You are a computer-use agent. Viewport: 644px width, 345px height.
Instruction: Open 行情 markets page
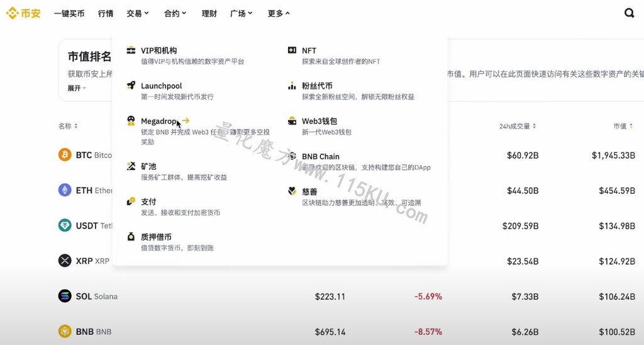(106, 14)
